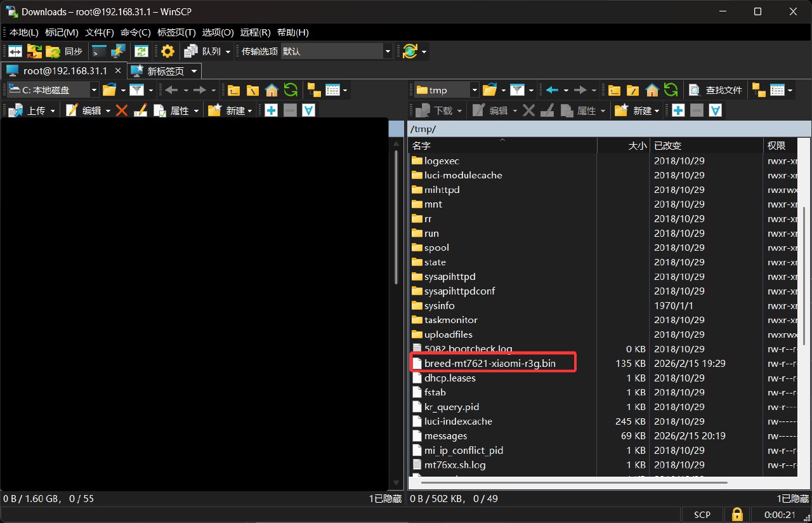Open the terminal console icon in toolbar
This screenshot has width=812, height=523.
(100, 51)
